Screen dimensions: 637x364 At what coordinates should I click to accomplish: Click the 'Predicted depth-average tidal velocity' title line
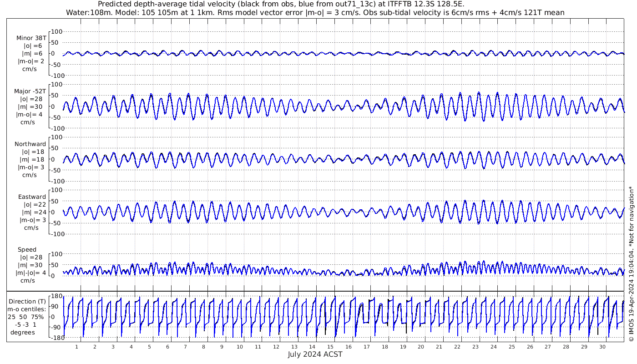(x=281, y=4)
